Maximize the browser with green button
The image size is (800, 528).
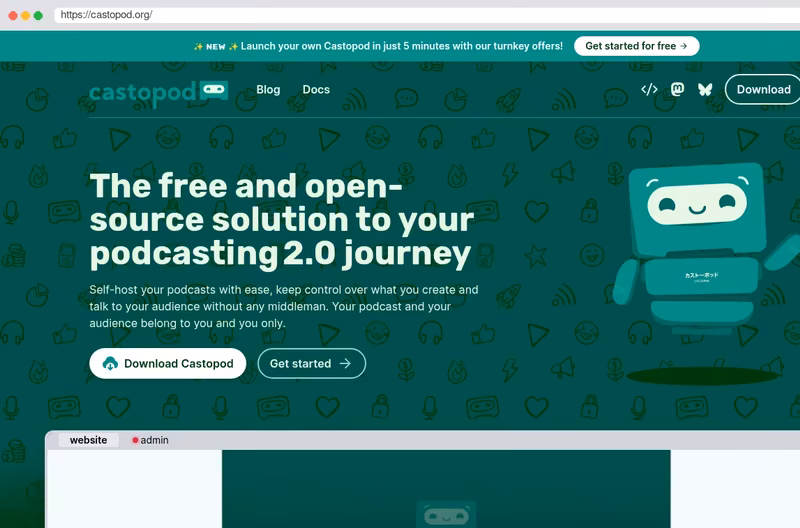point(38,15)
